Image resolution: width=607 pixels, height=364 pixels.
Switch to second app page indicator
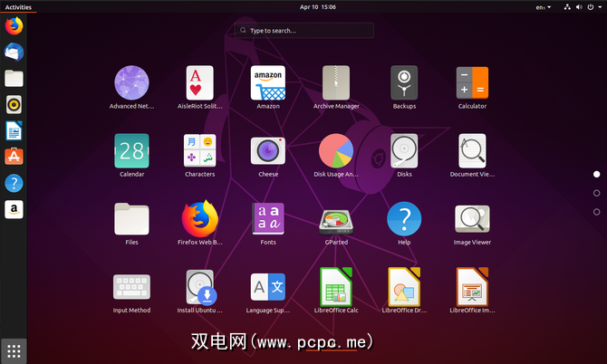tap(596, 193)
